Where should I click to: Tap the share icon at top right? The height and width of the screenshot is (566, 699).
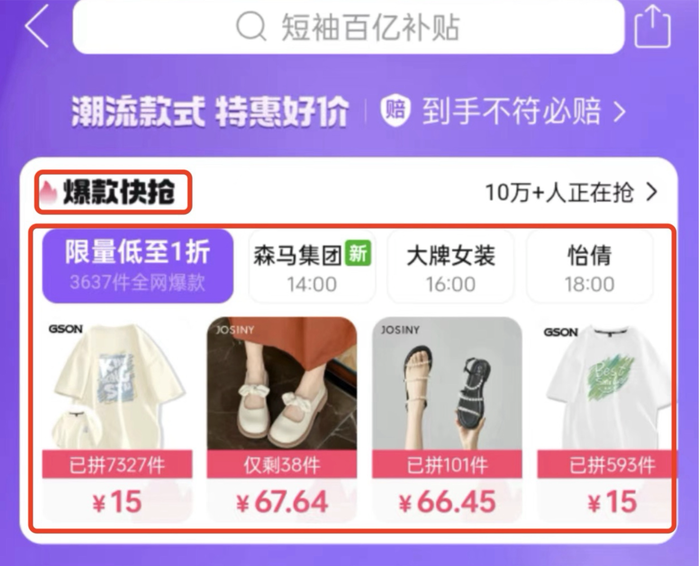click(x=652, y=26)
